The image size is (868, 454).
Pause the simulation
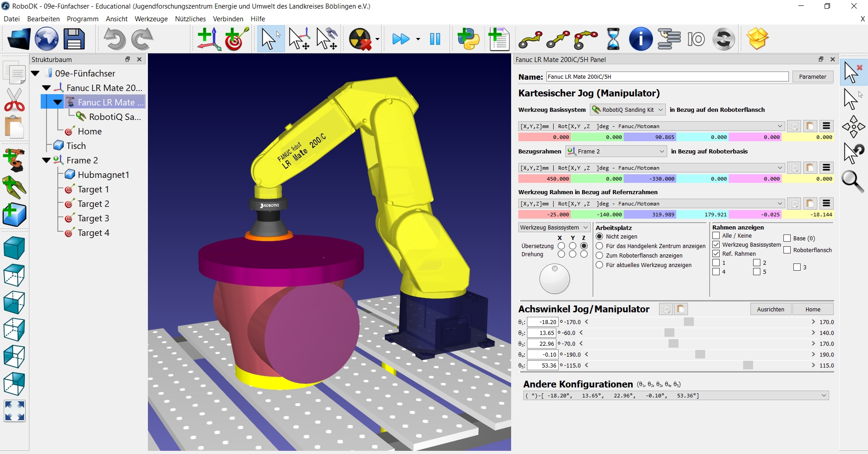434,39
